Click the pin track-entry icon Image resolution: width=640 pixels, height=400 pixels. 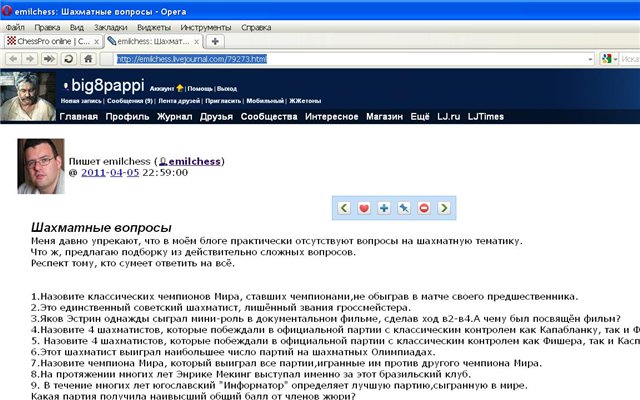tap(404, 208)
